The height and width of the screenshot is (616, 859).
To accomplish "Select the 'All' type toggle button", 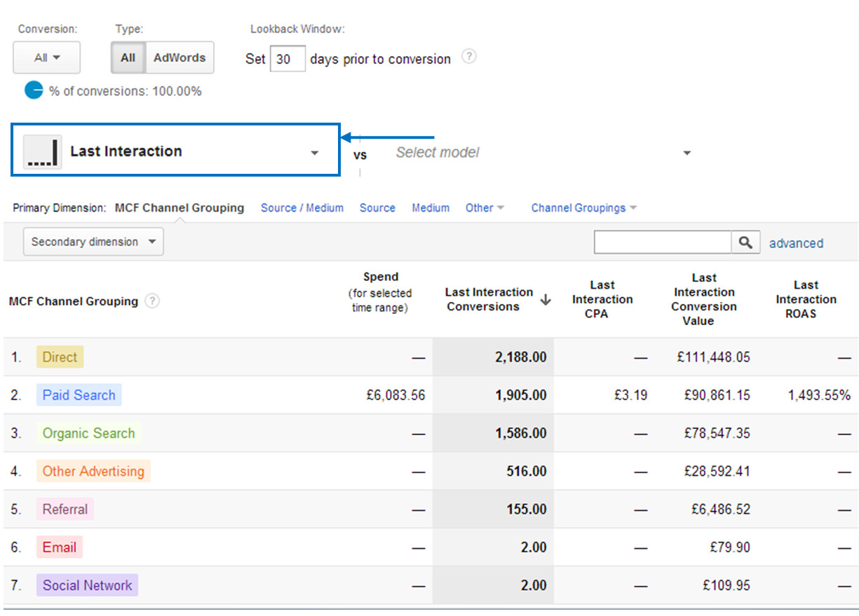I will tap(128, 57).
